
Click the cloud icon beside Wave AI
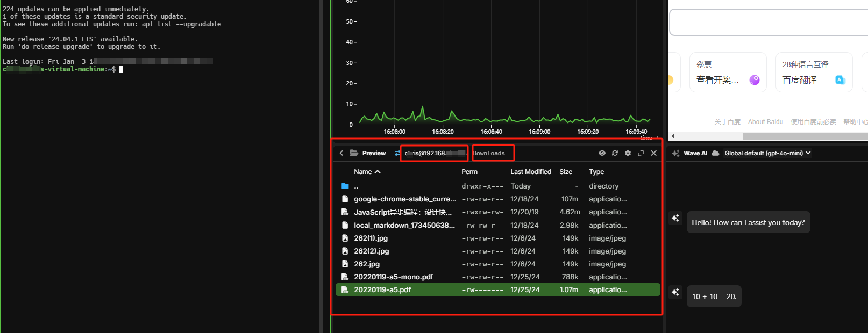point(715,153)
